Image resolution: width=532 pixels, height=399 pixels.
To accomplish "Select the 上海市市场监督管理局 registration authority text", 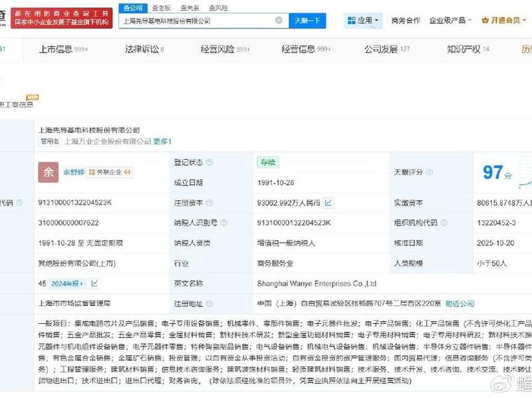I will click(x=74, y=303).
